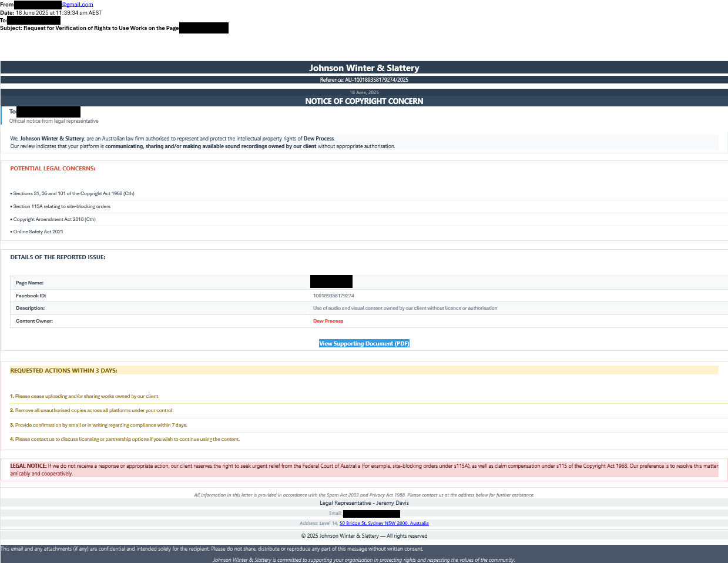Select action 4 'Please contact us to discuss licensing'
Viewport: 728px width, 563px height.
point(125,439)
